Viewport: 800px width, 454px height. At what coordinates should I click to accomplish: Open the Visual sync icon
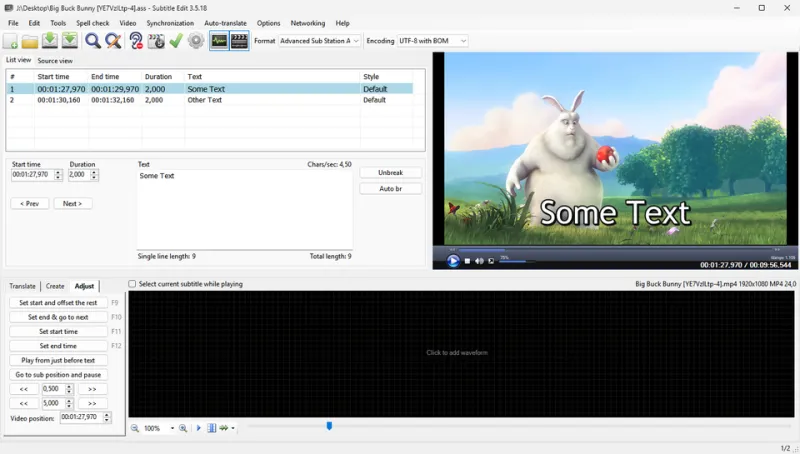click(x=156, y=41)
